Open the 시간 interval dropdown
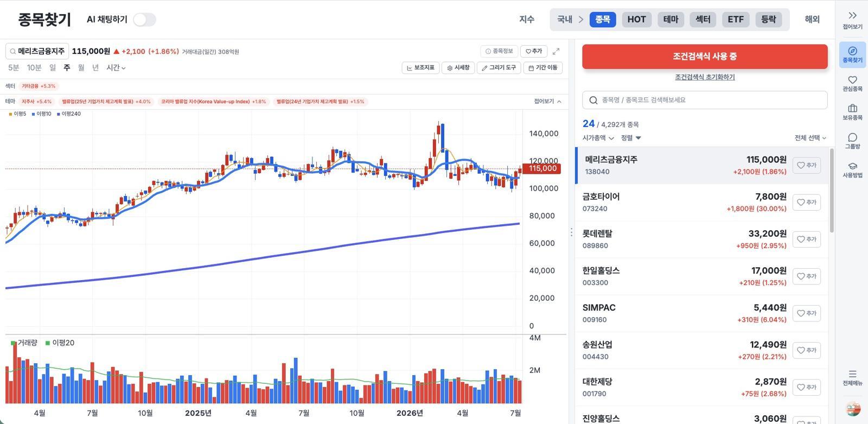 coord(116,68)
